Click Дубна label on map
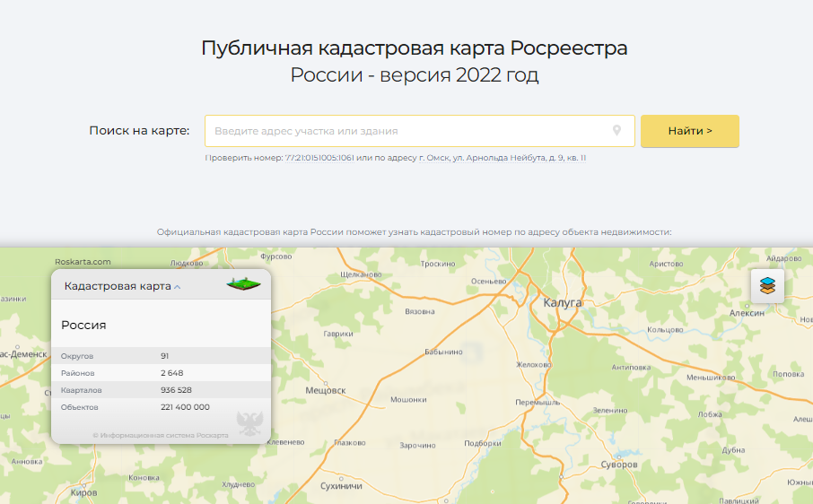Viewport: 813px width, 504px height. (x=734, y=450)
